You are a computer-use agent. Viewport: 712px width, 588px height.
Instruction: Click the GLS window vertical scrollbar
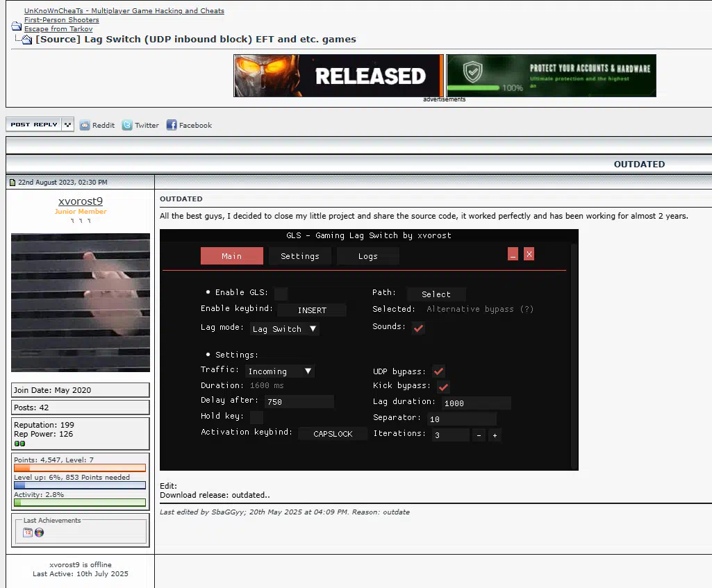coord(574,356)
